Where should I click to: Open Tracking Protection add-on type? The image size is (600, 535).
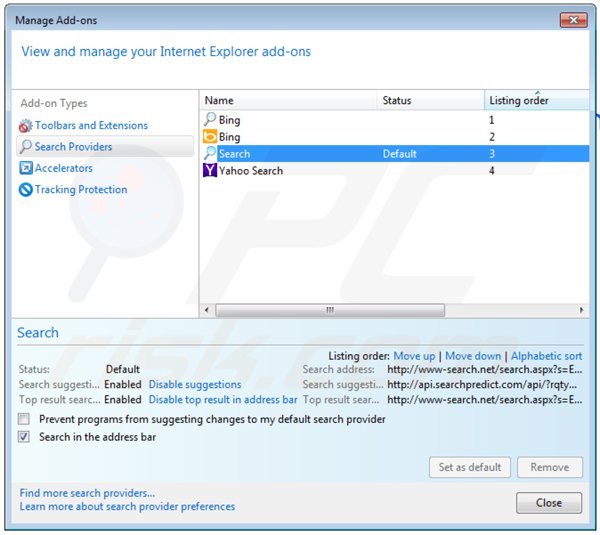coord(81,189)
